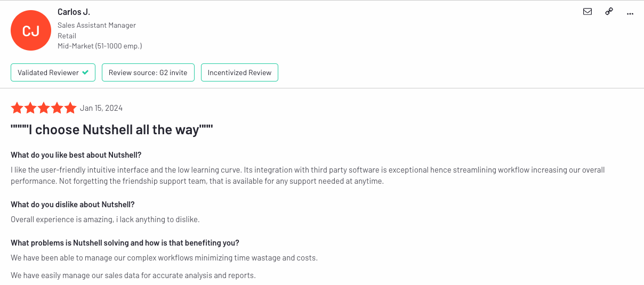Click the Review source: G2 invite badge
Screen dimensions: 644x285
pyautogui.click(x=148, y=72)
